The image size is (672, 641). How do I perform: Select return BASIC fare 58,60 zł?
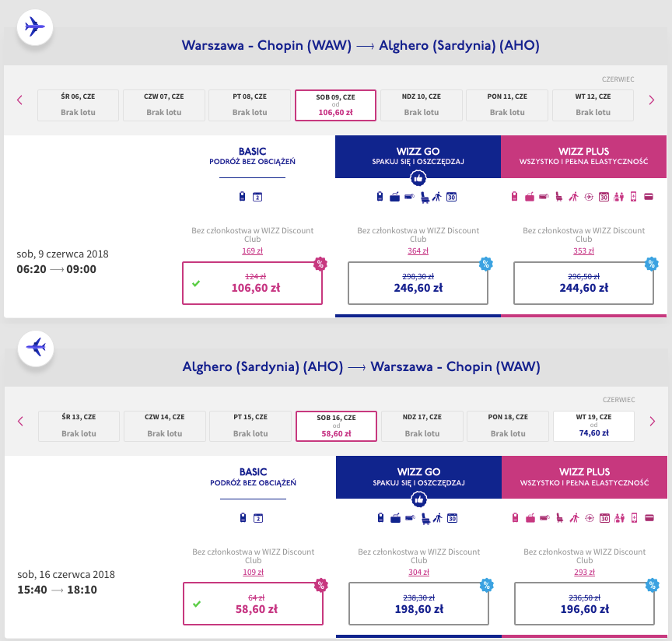point(254,604)
